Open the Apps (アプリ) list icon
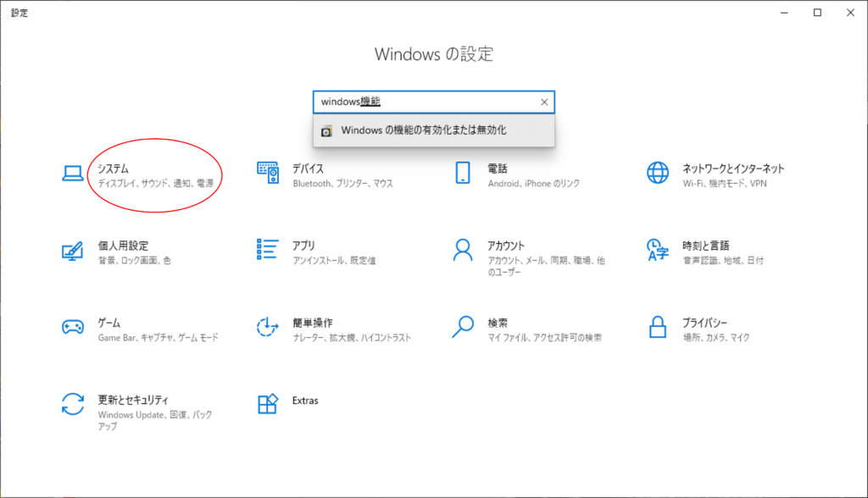The image size is (868, 498). (x=268, y=250)
